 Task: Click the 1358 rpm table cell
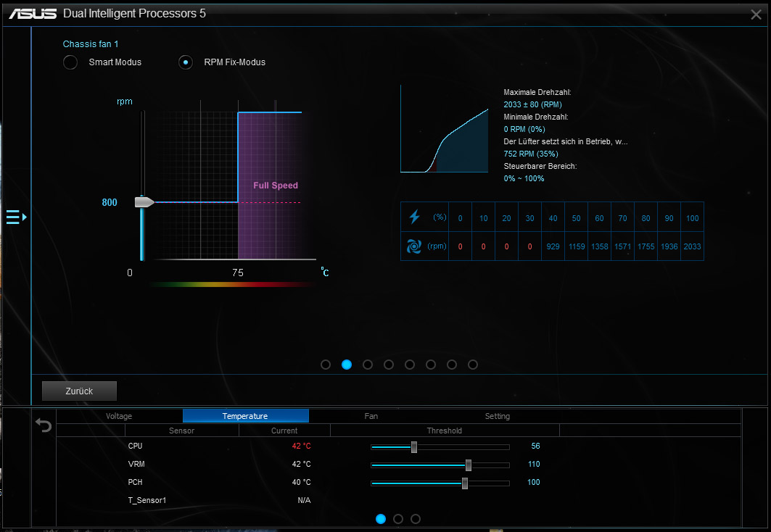[599, 246]
